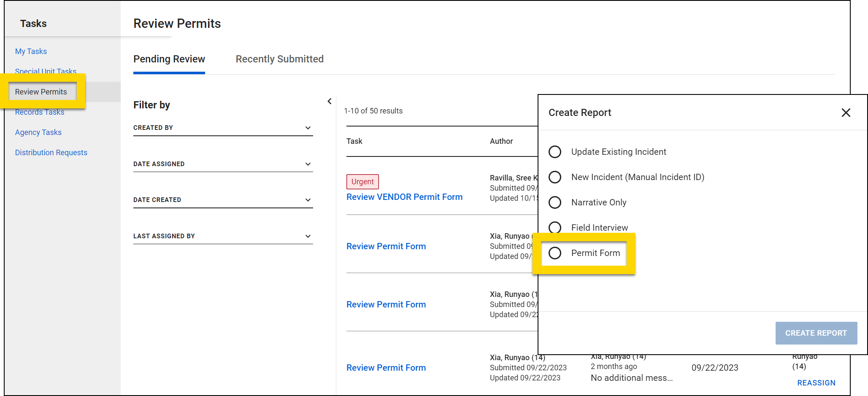The width and height of the screenshot is (868, 396).
Task: Close the Create Report dialog
Action: [x=846, y=113]
